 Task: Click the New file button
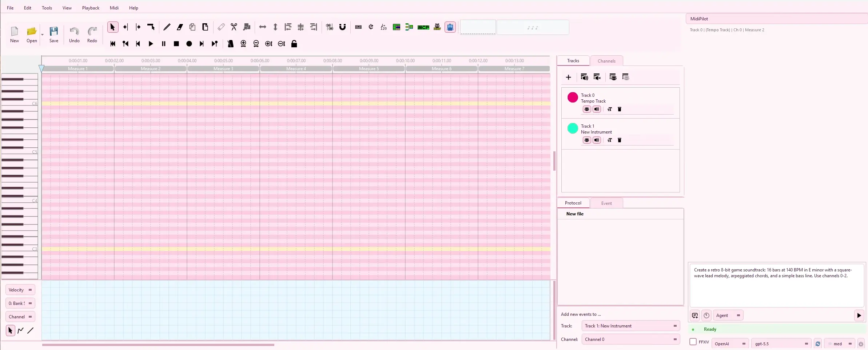(x=15, y=35)
